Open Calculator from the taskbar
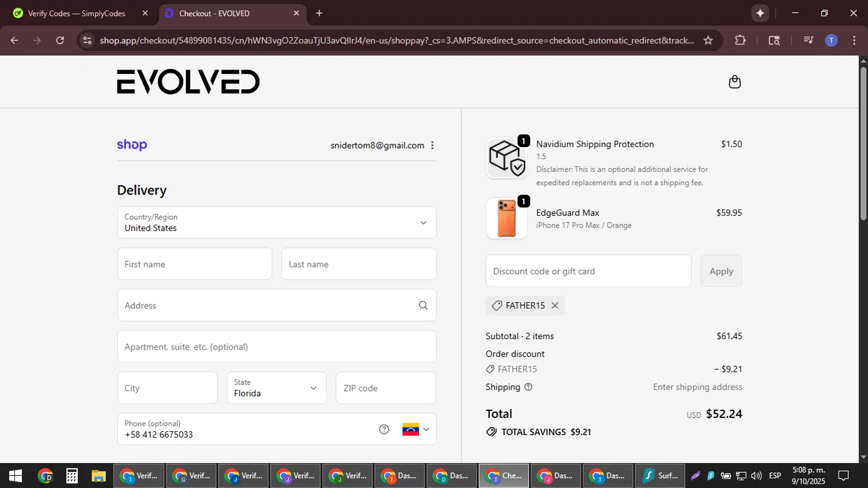868x488 pixels. click(x=72, y=476)
